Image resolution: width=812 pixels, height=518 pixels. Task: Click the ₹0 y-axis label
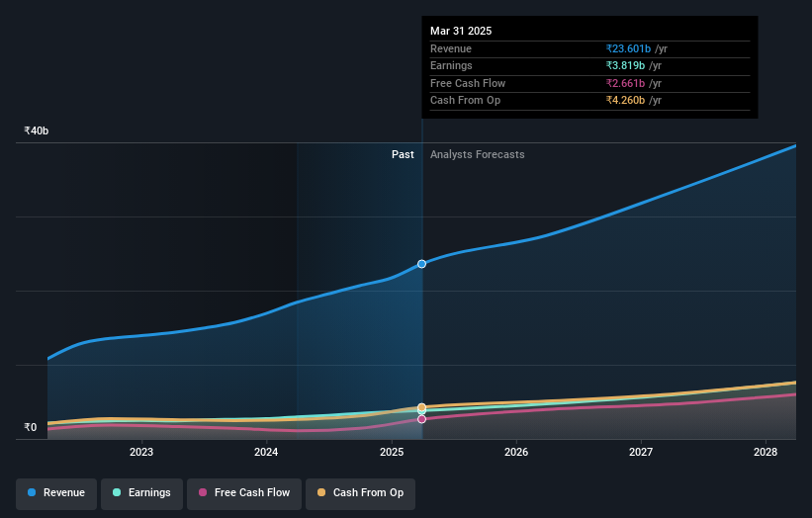tap(31, 427)
